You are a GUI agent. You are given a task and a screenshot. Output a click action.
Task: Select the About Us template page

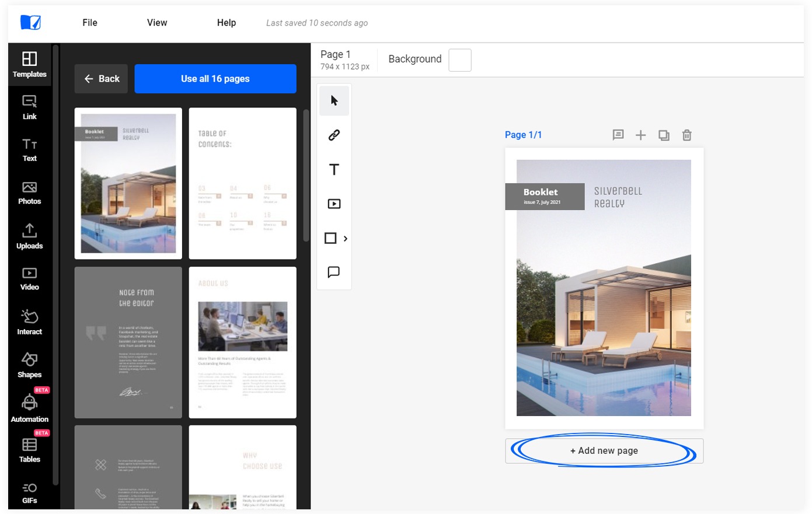pyautogui.click(x=243, y=342)
